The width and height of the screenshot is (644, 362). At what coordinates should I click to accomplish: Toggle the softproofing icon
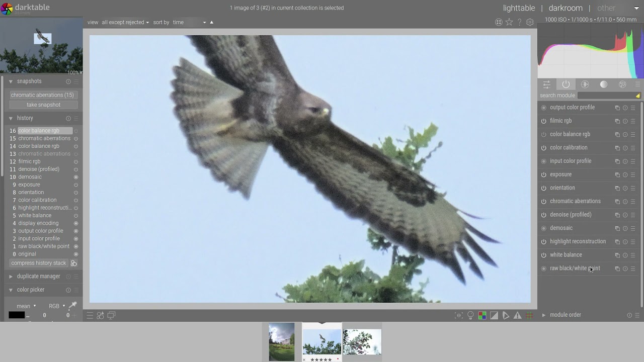(x=506, y=315)
